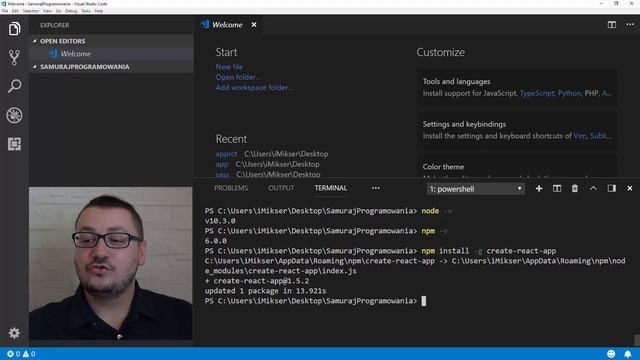The width and height of the screenshot is (640, 360).
Task: Split the terminal pane
Action: pyautogui.click(x=557, y=189)
